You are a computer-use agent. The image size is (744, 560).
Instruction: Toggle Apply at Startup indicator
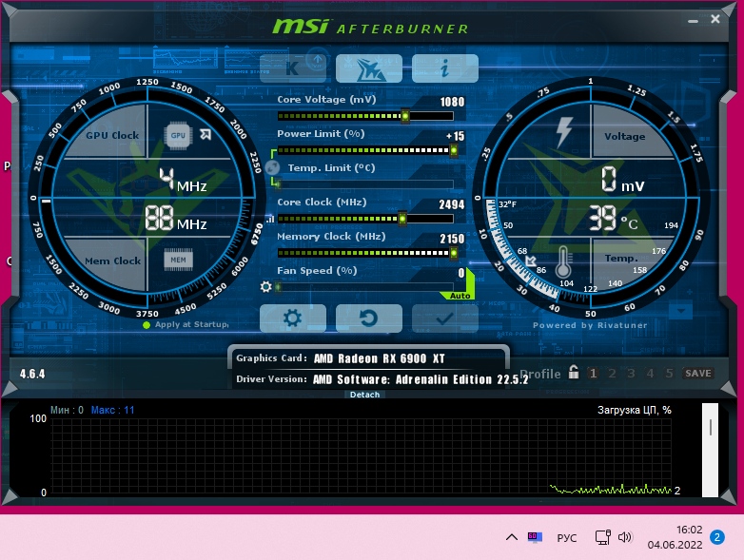click(147, 325)
